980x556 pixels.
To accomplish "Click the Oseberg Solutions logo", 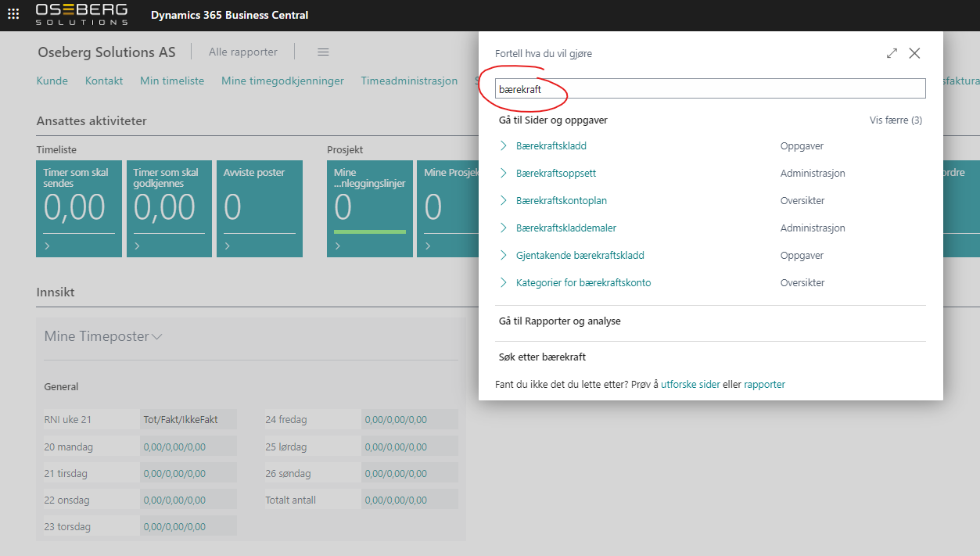I will pos(81,14).
